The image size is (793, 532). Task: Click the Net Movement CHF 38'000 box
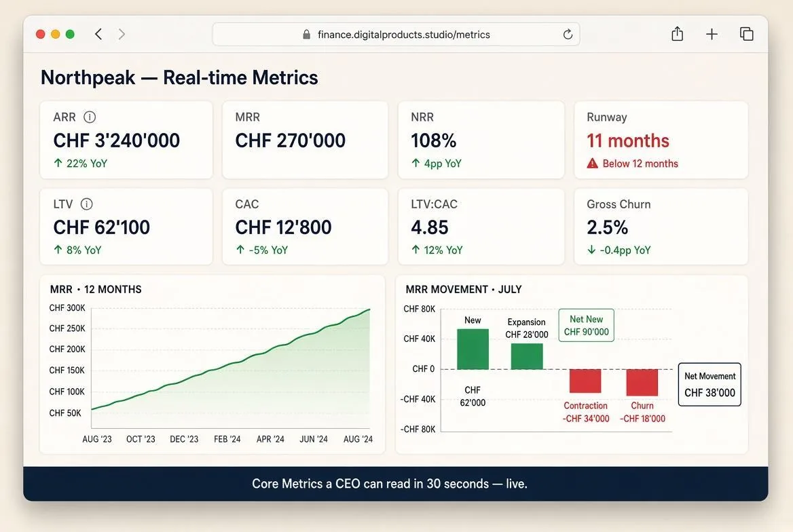tap(709, 384)
